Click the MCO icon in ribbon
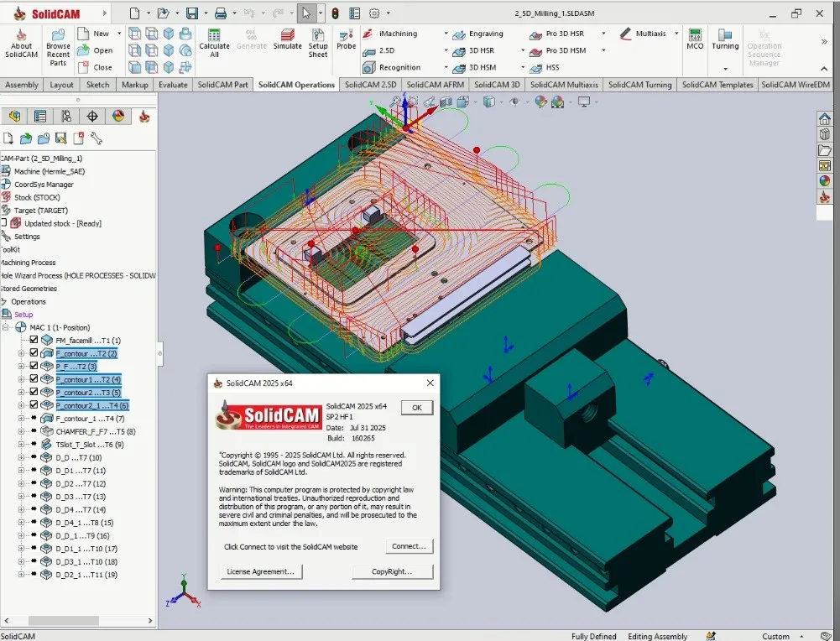840x641 pixels. (695, 39)
